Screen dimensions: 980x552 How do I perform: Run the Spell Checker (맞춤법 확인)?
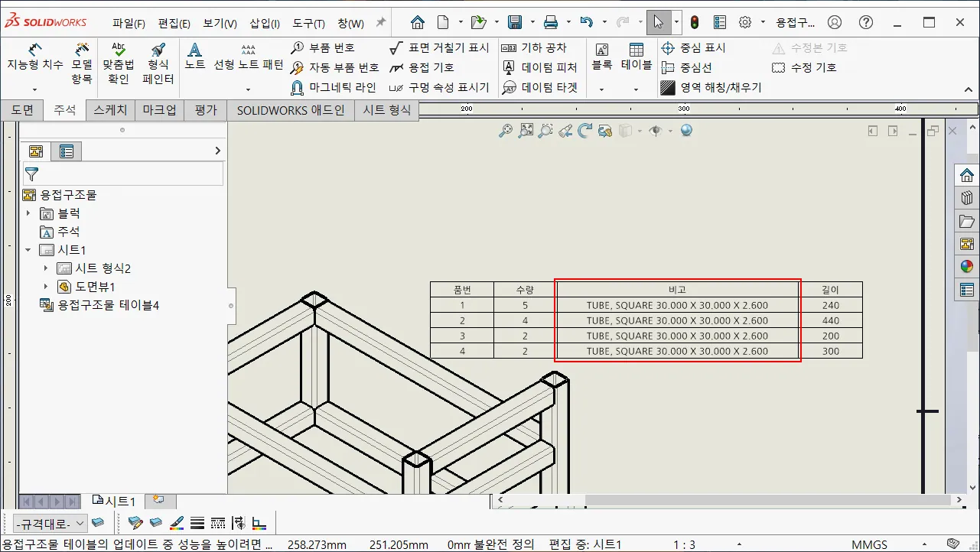pyautogui.click(x=119, y=63)
